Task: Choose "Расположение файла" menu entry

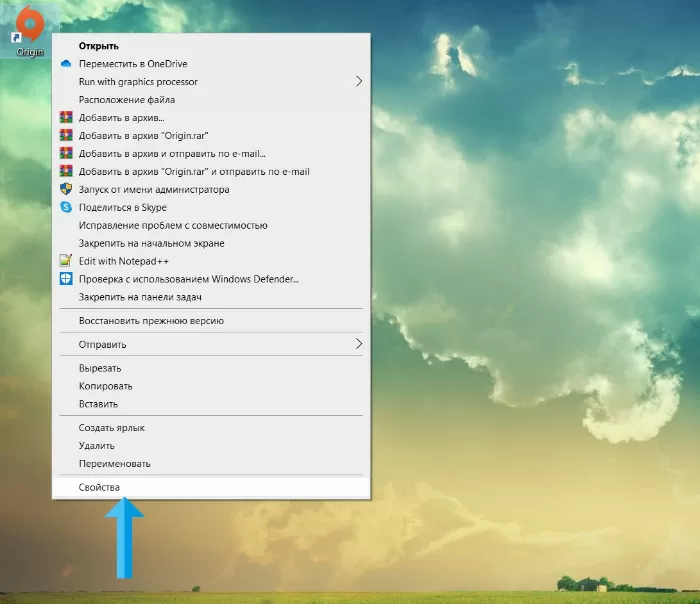Action: click(127, 100)
